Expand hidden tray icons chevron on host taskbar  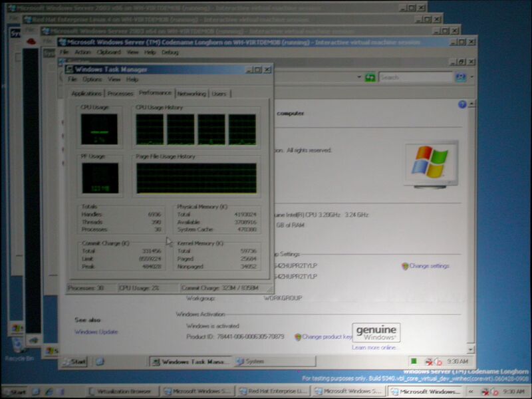[x=471, y=392]
